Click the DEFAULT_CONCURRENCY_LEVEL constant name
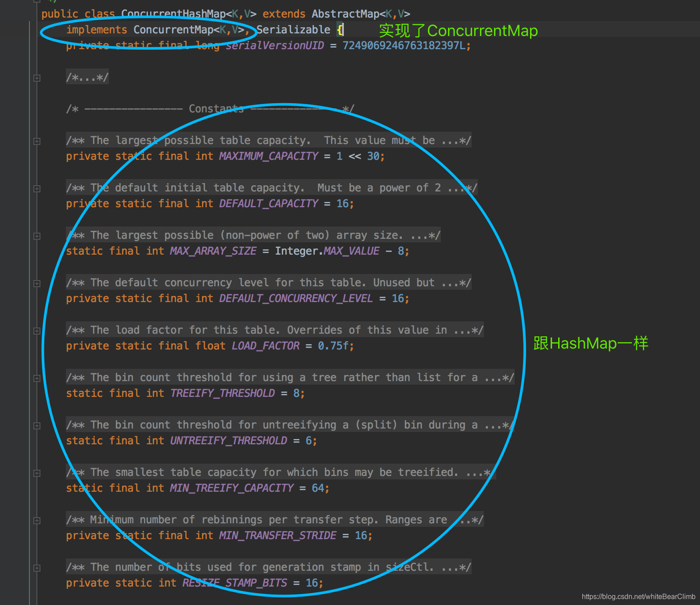 pos(296,299)
